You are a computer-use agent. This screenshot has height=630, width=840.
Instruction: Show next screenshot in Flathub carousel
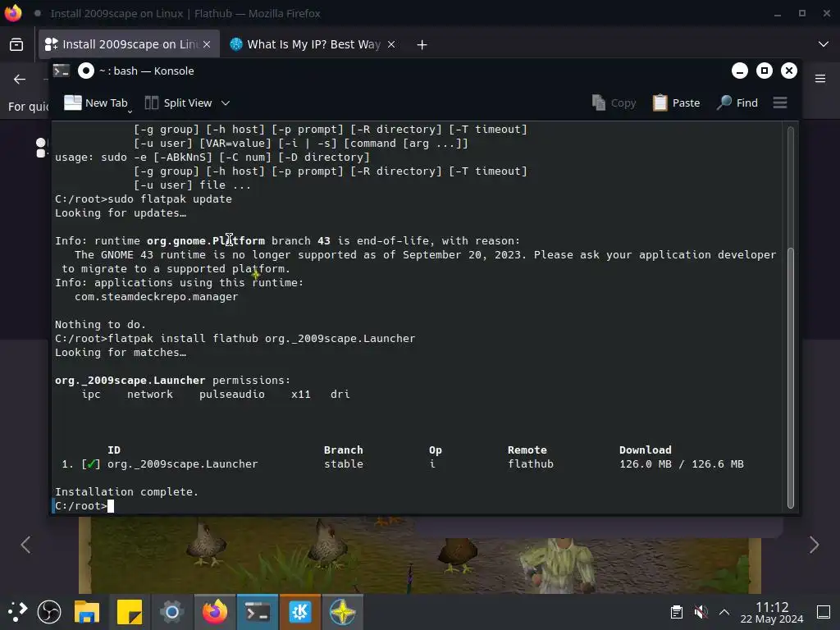point(814,545)
